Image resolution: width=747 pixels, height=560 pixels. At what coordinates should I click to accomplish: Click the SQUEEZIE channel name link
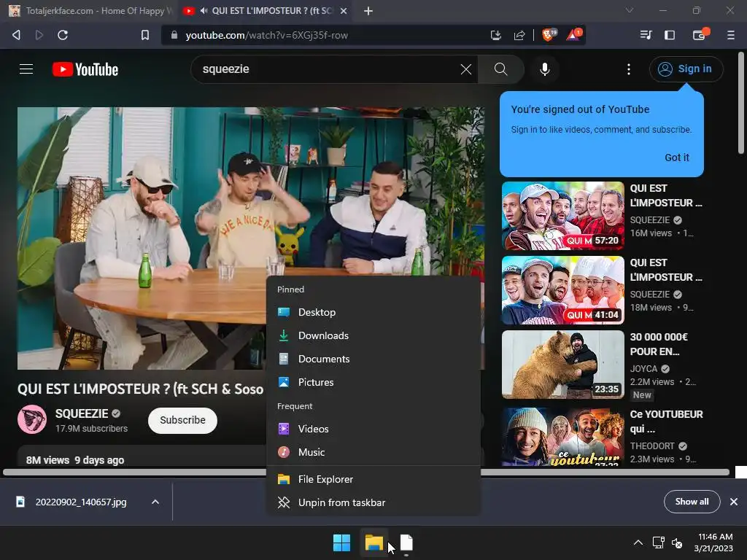(82, 413)
